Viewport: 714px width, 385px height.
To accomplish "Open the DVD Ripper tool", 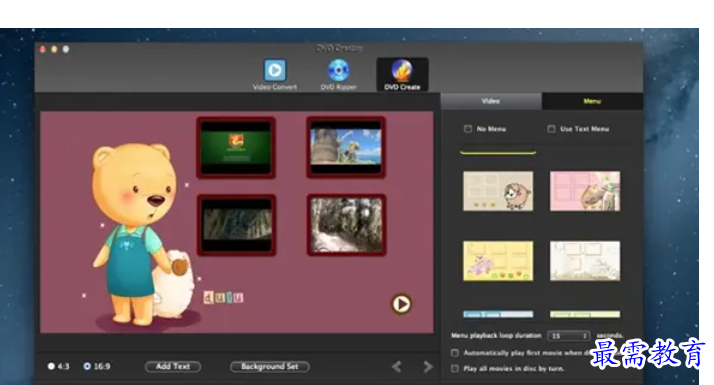I will (x=338, y=75).
